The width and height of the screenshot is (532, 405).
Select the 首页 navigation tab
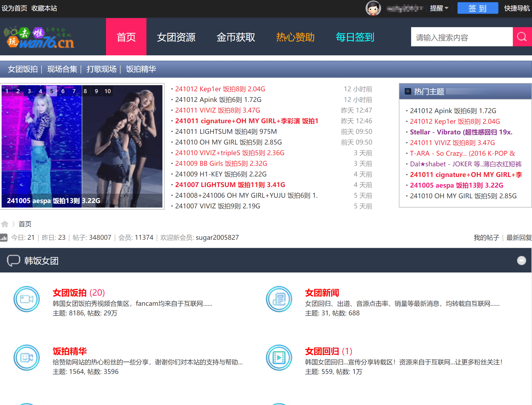pyautogui.click(x=126, y=37)
